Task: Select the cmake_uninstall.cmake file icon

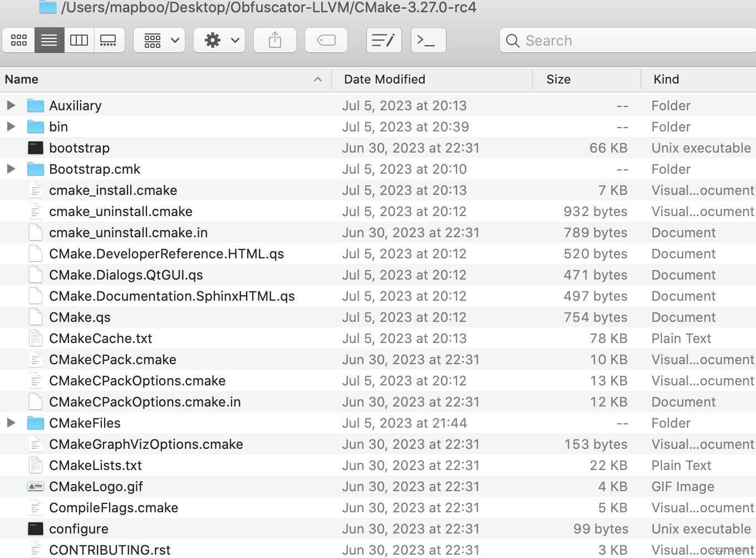Action: click(36, 211)
